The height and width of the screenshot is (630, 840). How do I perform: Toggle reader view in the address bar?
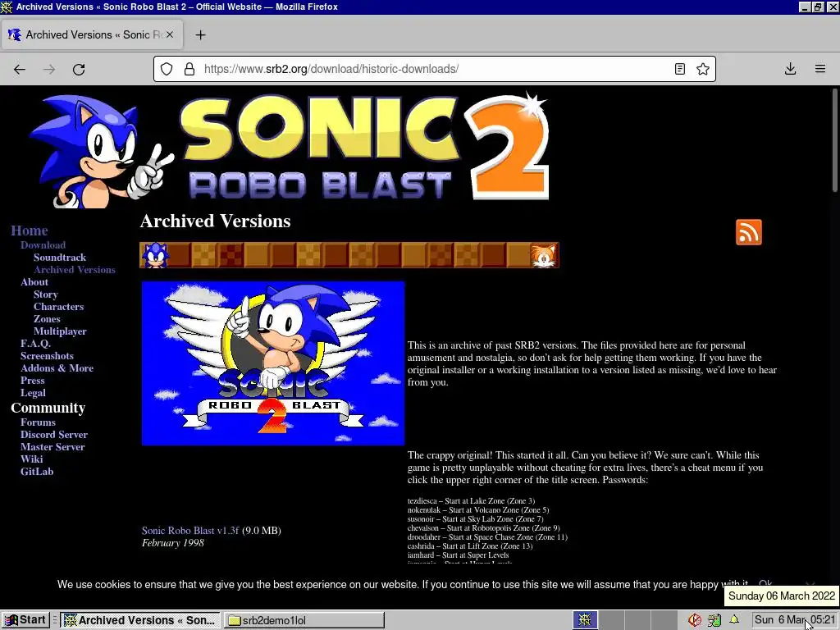pos(680,69)
